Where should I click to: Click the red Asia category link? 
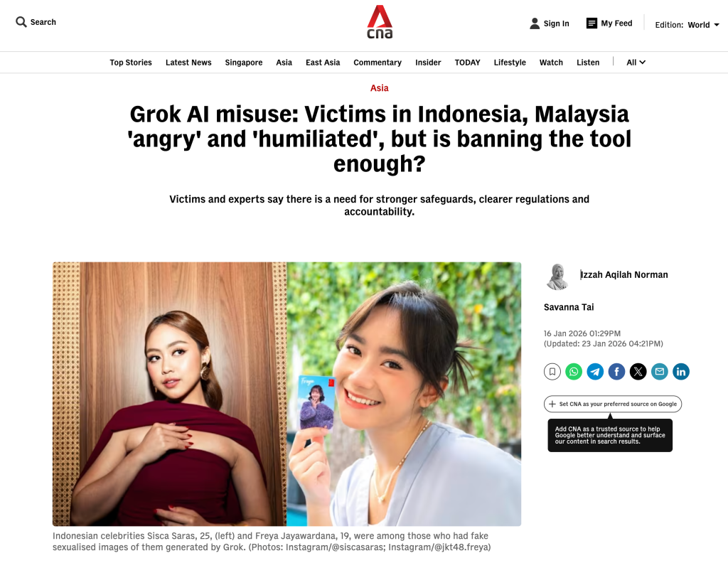coord(380,87)
